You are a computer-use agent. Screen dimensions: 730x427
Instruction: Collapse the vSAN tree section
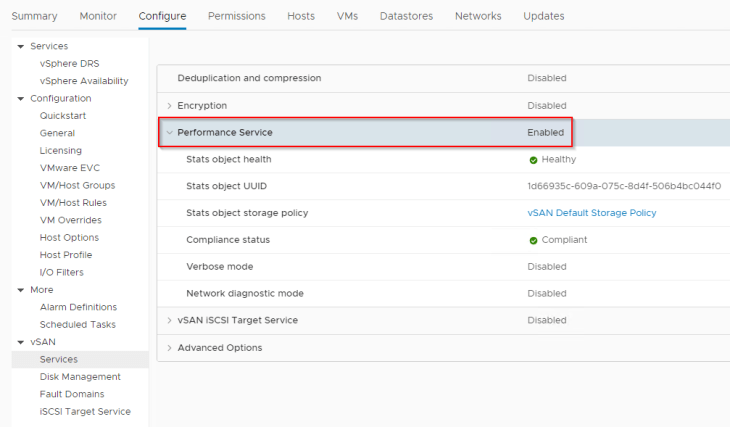tap(21, 342)
